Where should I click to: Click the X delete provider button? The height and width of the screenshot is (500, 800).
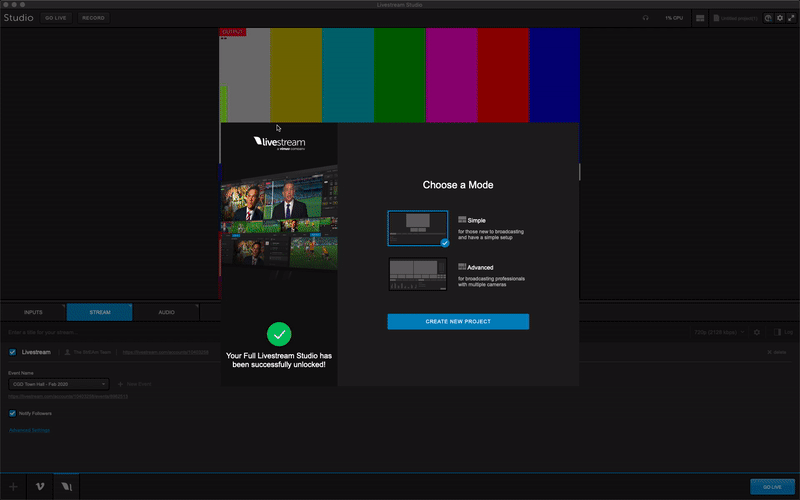coord(777,352)
